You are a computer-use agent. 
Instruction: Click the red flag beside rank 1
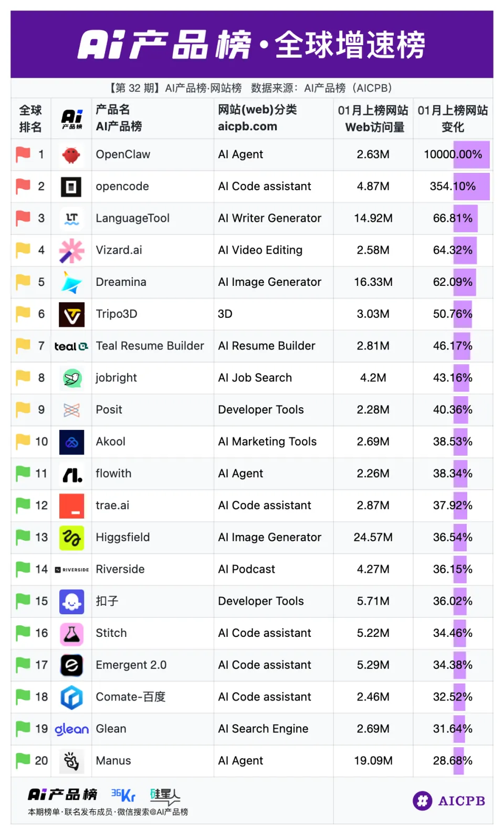pos(23,154)
